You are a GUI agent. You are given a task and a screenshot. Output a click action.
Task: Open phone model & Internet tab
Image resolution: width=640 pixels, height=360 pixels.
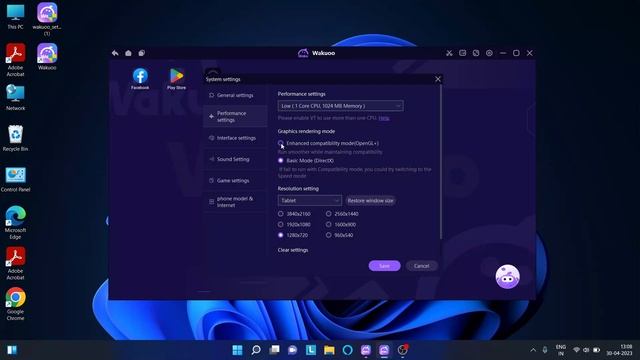coord(235,202)
